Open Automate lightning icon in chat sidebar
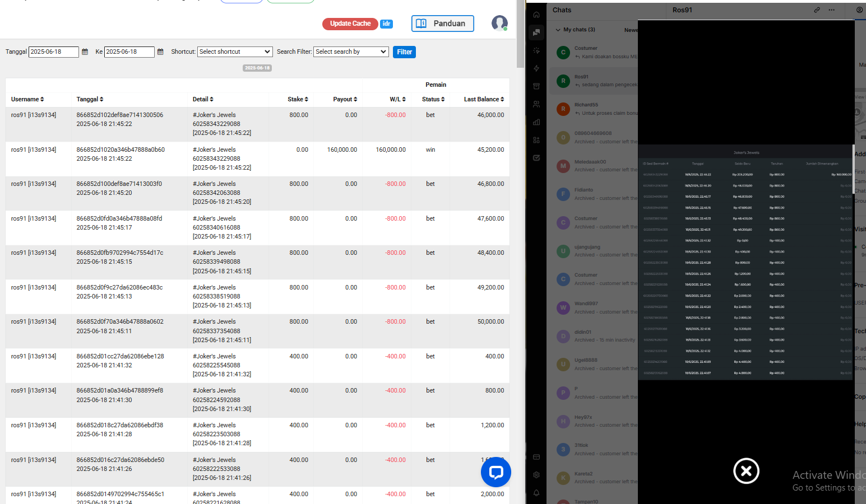Screen dimensions: 866x504 tap(536, 68)
